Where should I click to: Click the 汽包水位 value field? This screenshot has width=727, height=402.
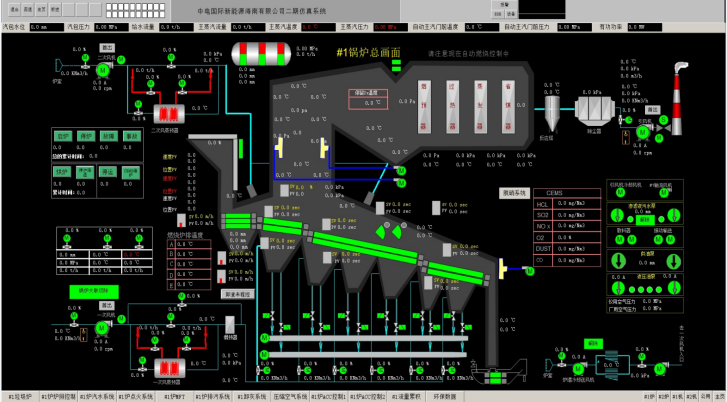coord(46,27)
